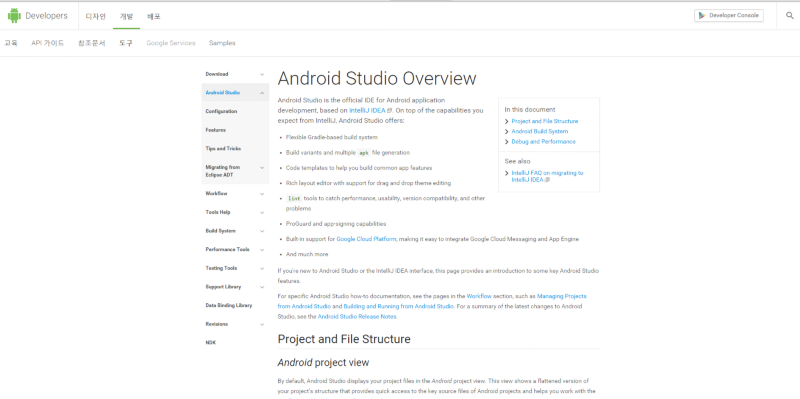Click arrow bullet before Android Build System
This screenshot has width=800, height=399.
[x=507, y=132]
